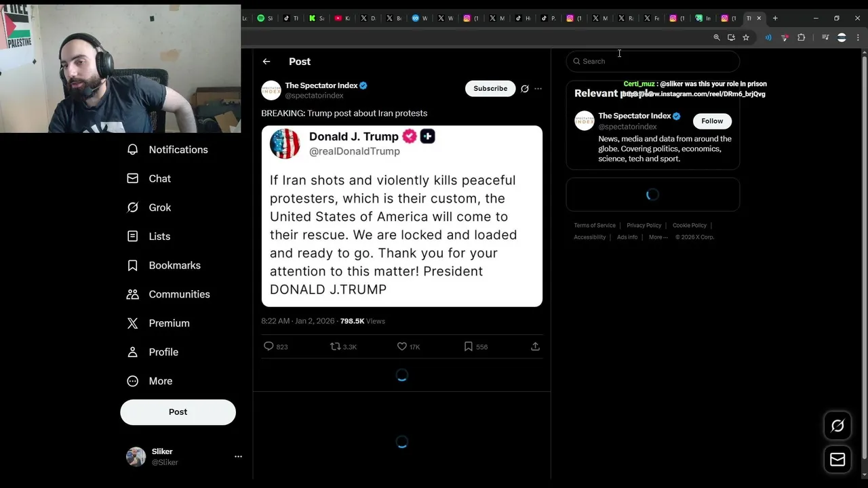Open the Notifications bell
Screen dimensions: 868x488
coord(133,150)
